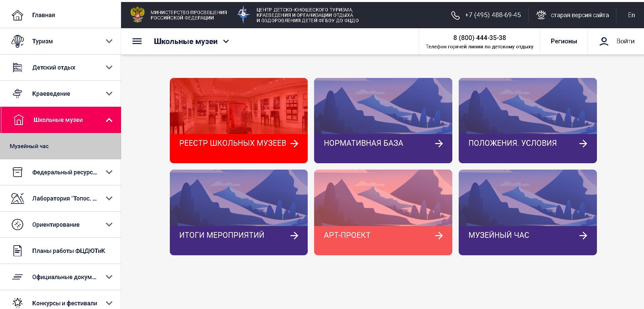Screen dimensions: 644x309
Task: Expand the Детский отдых chevron
Action: [x=109, y=68]
